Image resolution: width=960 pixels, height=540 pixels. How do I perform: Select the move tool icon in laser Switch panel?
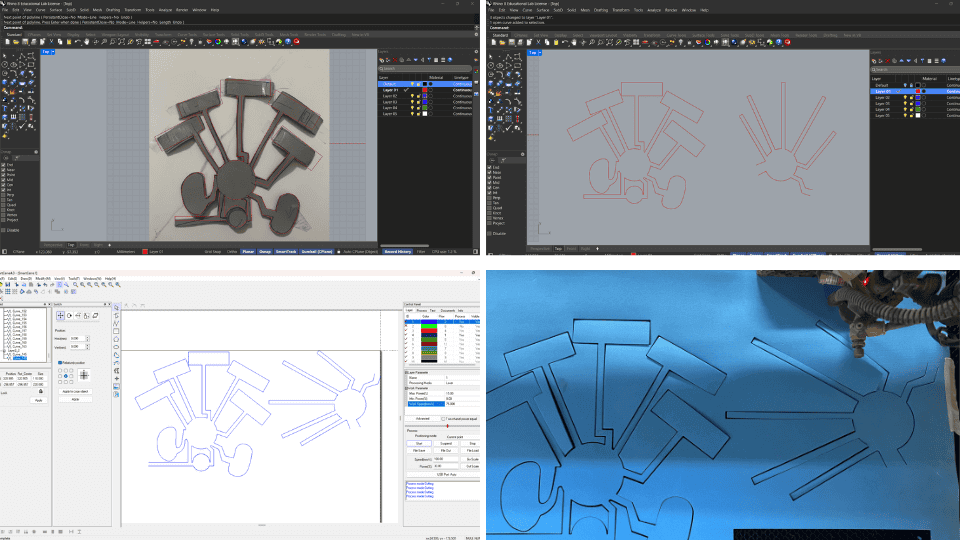pos(60,315)
